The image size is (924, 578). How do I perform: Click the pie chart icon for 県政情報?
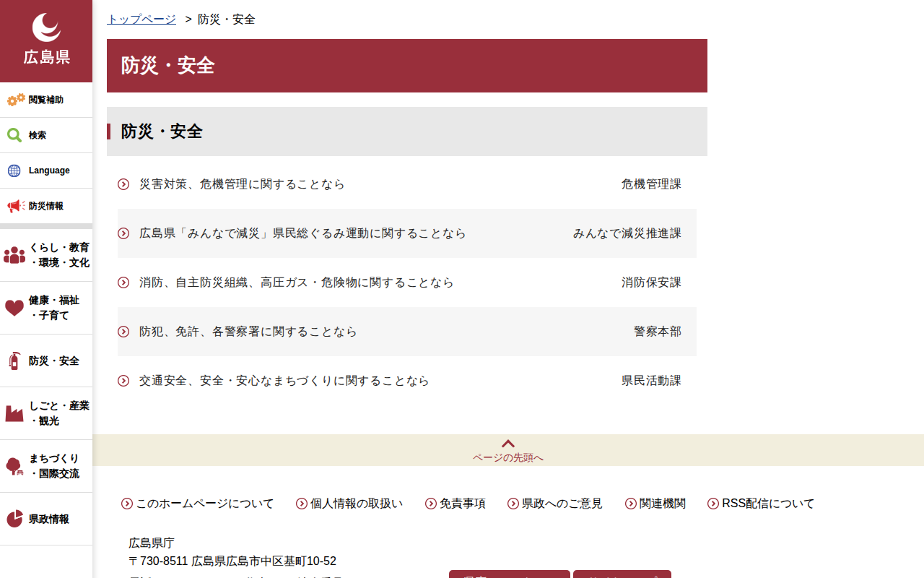coord(14,519)
